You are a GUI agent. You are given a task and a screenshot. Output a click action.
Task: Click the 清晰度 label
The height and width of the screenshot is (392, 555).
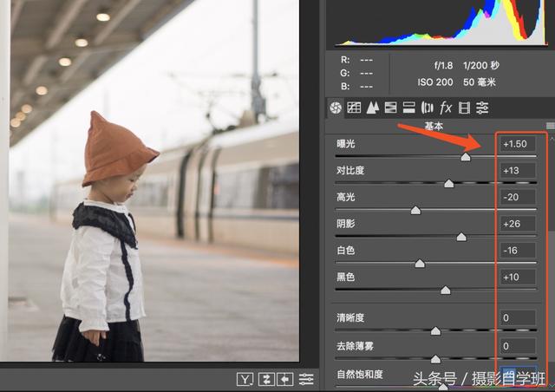pos(350,317)
